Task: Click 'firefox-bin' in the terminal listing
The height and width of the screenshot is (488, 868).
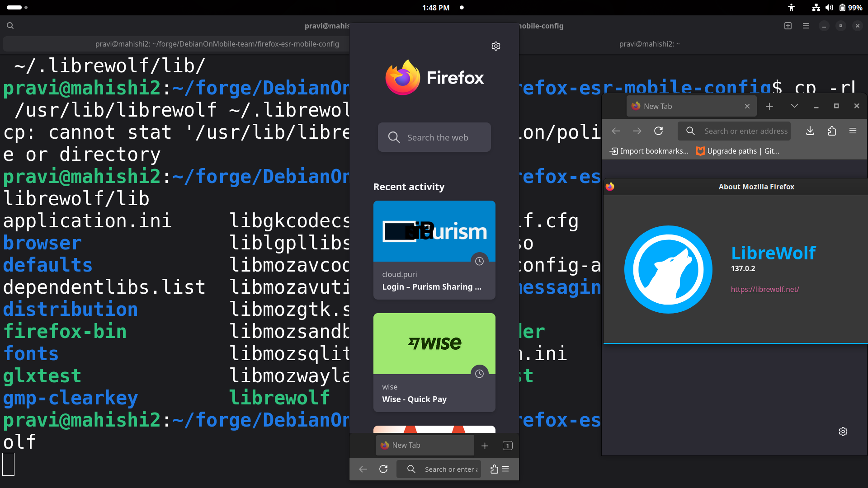Action: (x=65, y=332)
